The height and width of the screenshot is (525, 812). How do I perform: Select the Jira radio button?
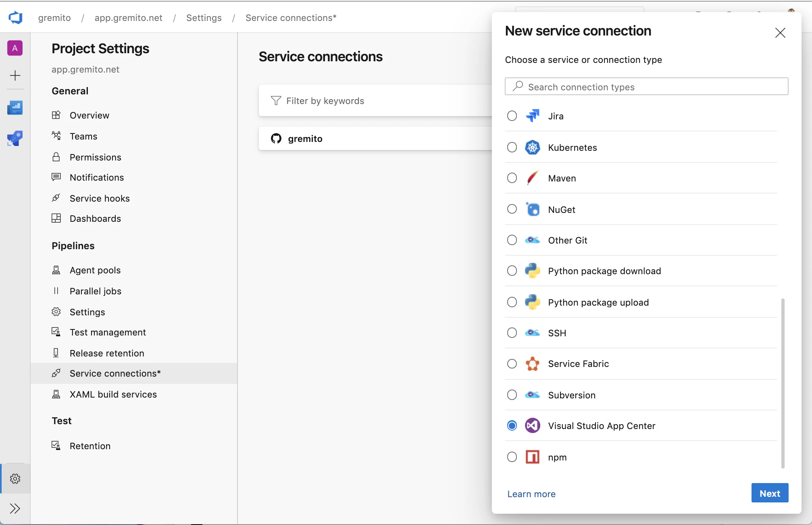coord(512,116)
